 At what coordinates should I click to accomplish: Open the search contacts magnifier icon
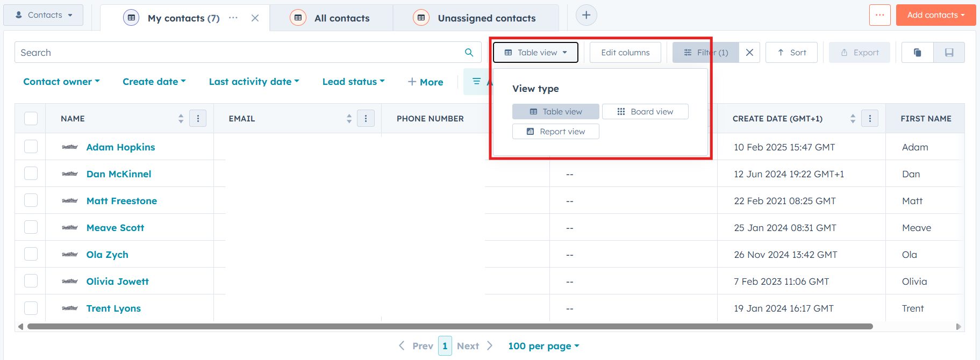click(468, 52)
